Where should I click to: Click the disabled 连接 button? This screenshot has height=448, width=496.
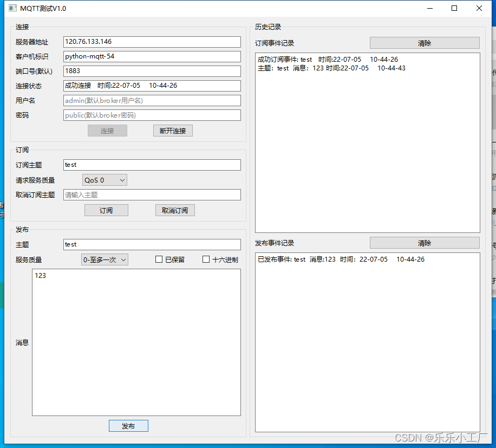pos(107,131)
